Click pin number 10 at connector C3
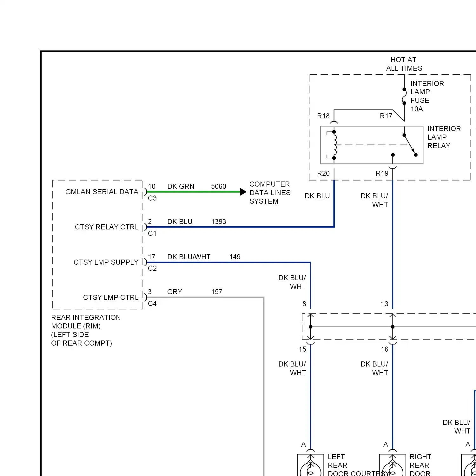The image size is (476, 476). [152, 187]
